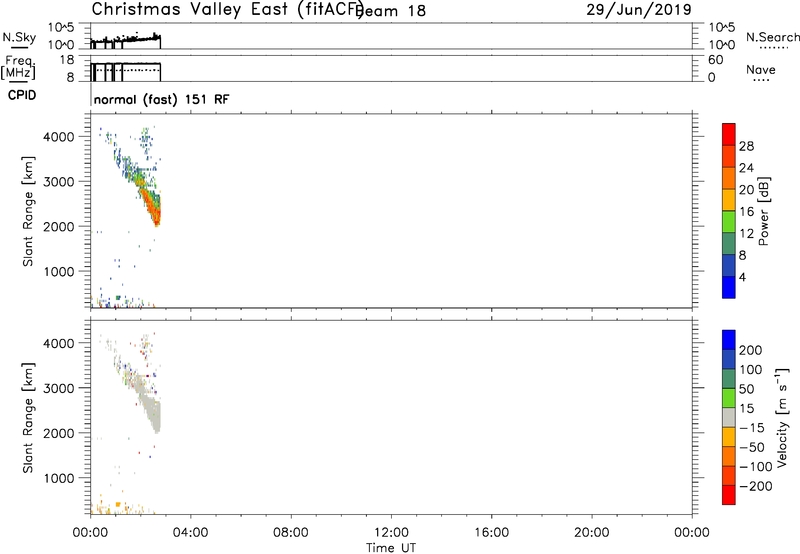The image size is (800, 554).
Task: Click the '20:00' time axis tick label
Action: click(x=591, y=533)
